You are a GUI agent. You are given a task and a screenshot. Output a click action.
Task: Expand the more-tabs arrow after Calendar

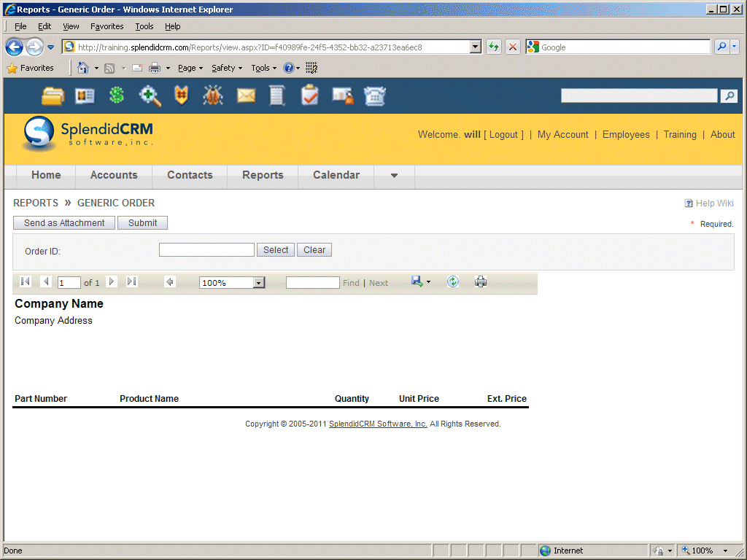[394, 176]
